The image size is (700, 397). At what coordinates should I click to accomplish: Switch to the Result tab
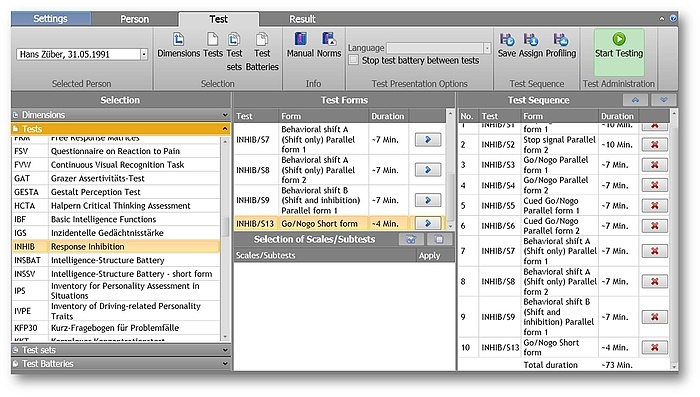pos(302,19)
